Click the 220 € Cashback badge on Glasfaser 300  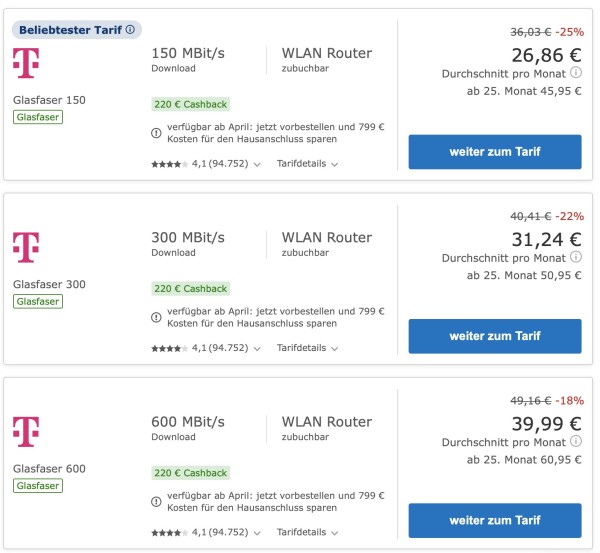[x=190, y=288]
